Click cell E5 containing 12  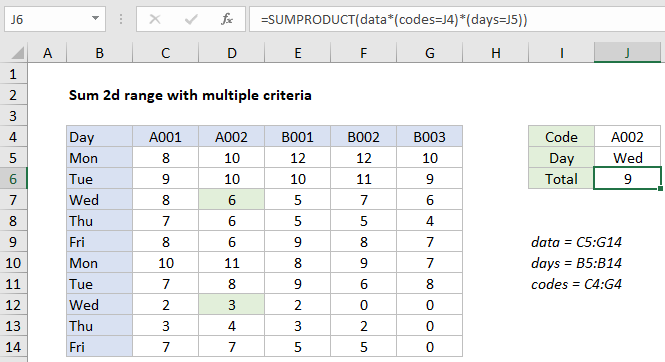pyautogui.click(x=298, y=158)
